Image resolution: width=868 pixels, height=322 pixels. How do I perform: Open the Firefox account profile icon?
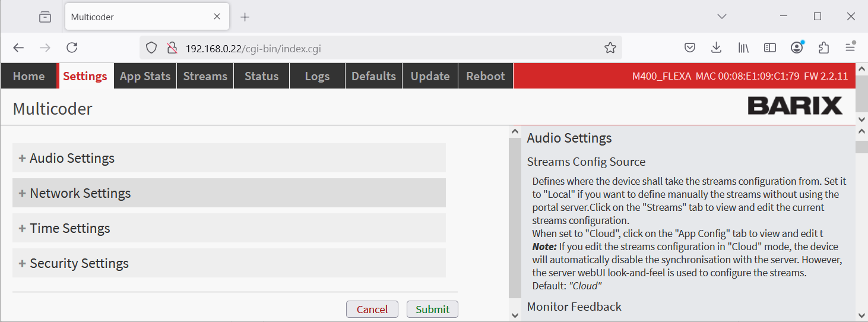(x=797, y=48)
